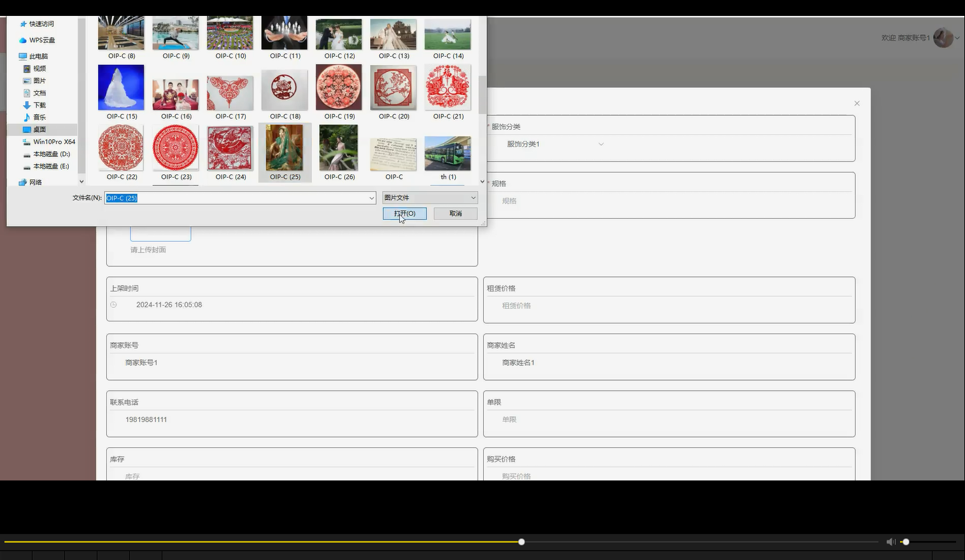Screen dimensions: 965x560
Task: Select thumbnail OIP-C (19)
Action: click(x=339, y=92)
